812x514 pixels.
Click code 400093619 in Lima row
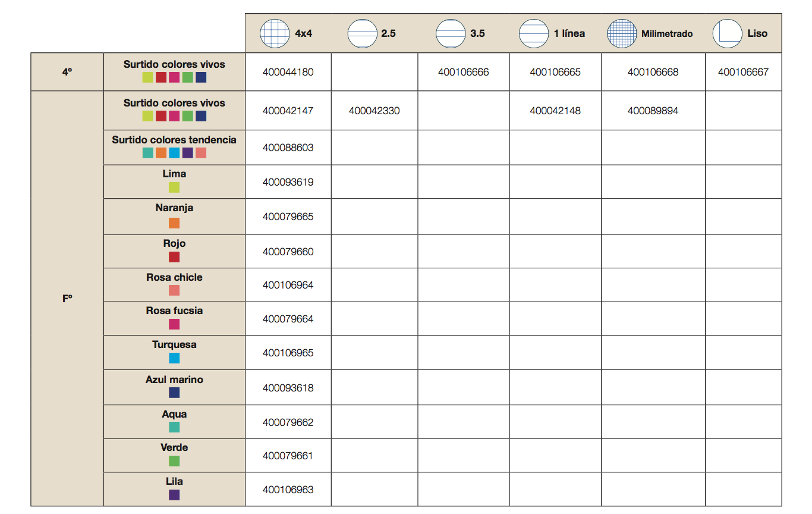pos(288,182)
